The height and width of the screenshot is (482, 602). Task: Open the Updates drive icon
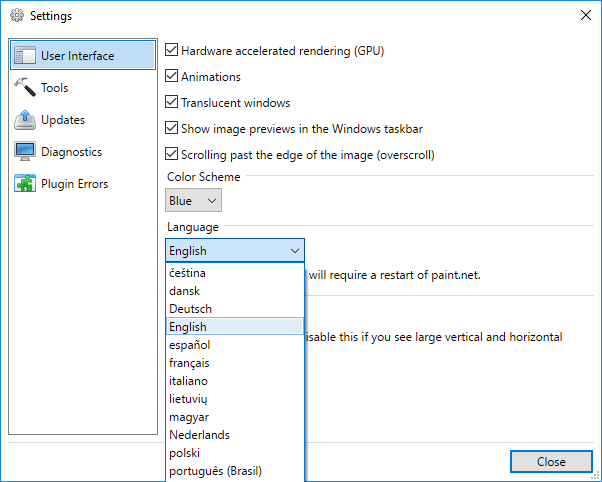(25, 119)
